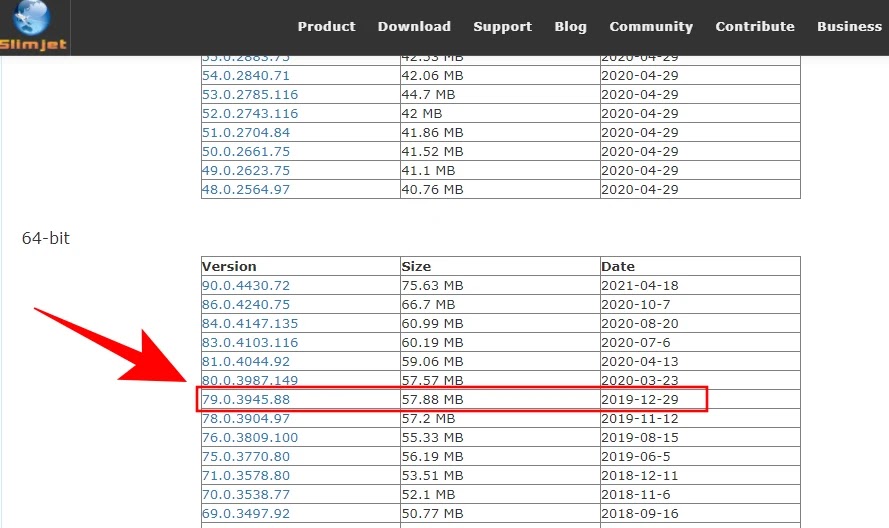The width and height of the screenshot is (889, 528).
Task: Download 64-bit version 70.0.3538.77
Action: pos(245,495)
